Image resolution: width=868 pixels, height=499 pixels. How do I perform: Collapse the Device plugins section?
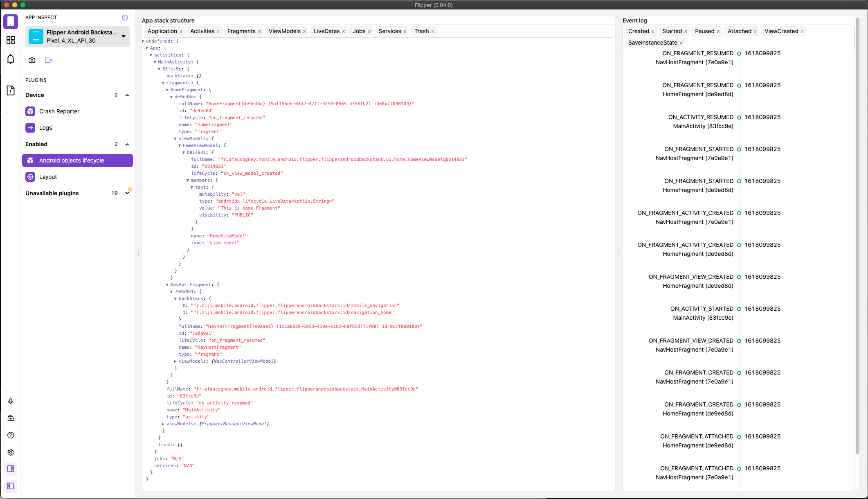pos(127,95)
